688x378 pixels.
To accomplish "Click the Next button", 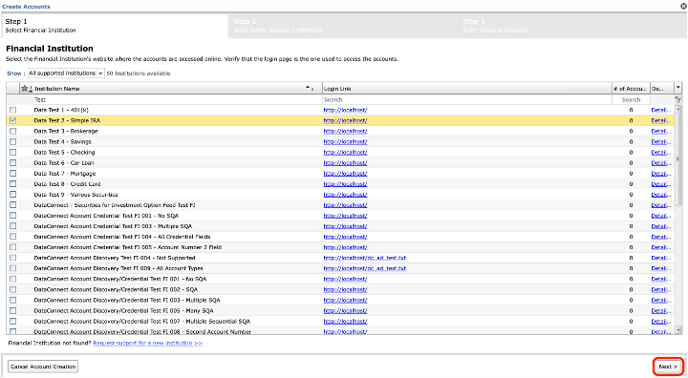I will click(668, 367).
